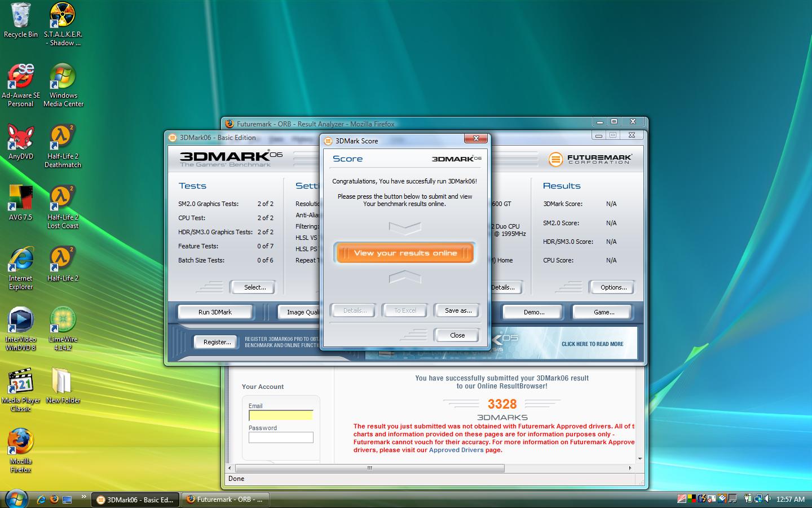Click the Firefox vertical scroll-down arrow
Viewport: 812px width, 508px height.
click(640, 458)
